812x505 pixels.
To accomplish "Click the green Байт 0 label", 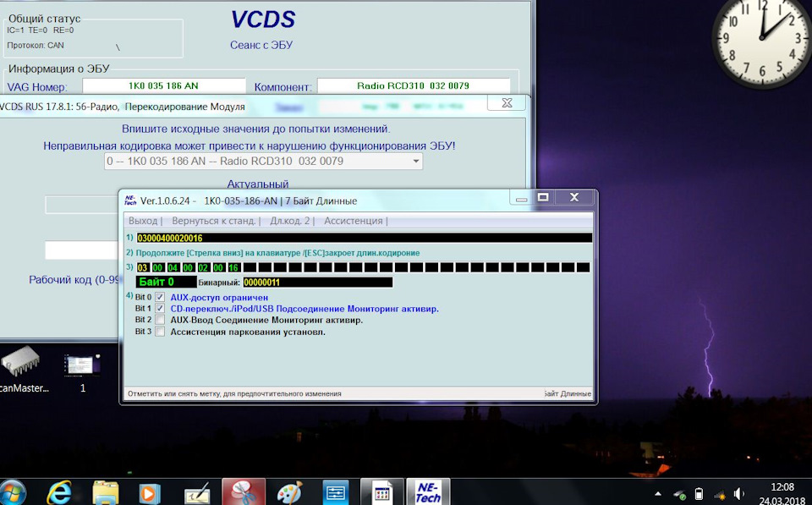I will 167,282.
